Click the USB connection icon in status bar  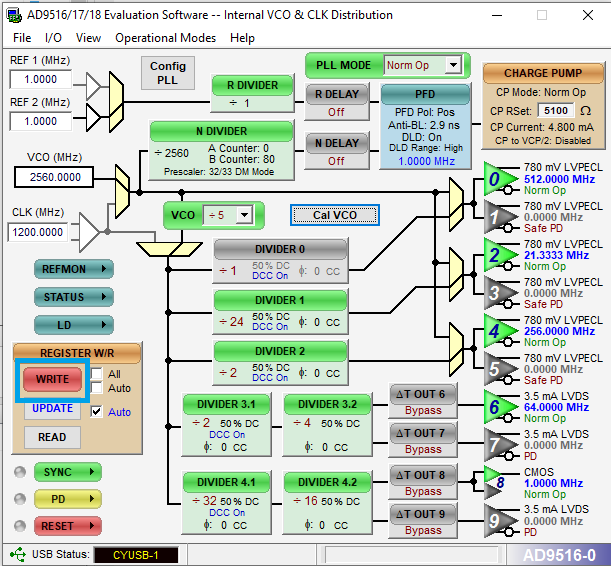[x=18, y=554]
